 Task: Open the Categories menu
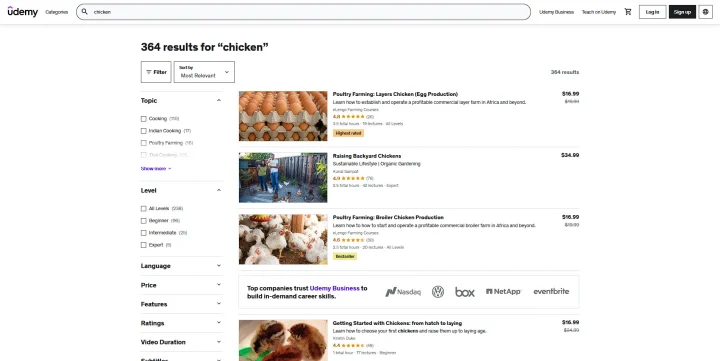click(56, 12)
